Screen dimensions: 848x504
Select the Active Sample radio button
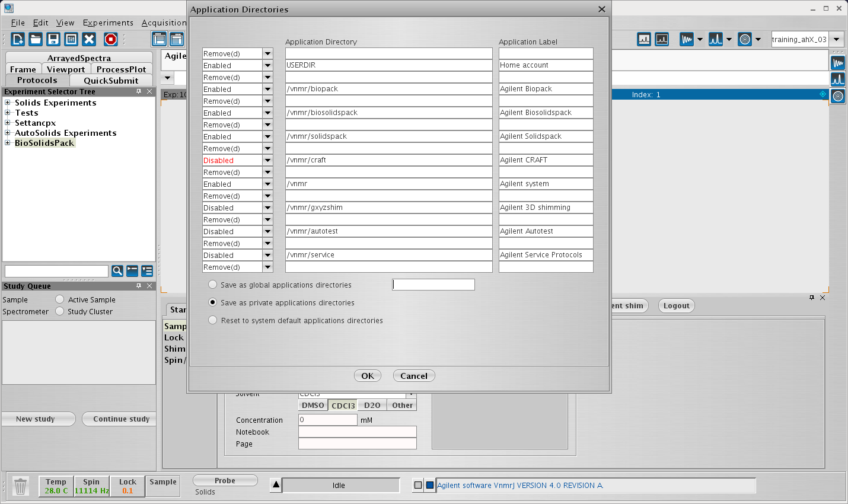(59, 299)
